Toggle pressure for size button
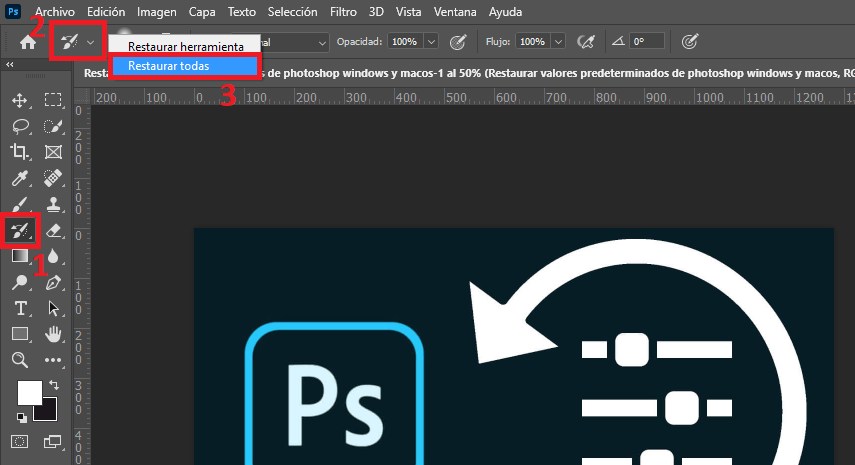 [x=690, y=41]
